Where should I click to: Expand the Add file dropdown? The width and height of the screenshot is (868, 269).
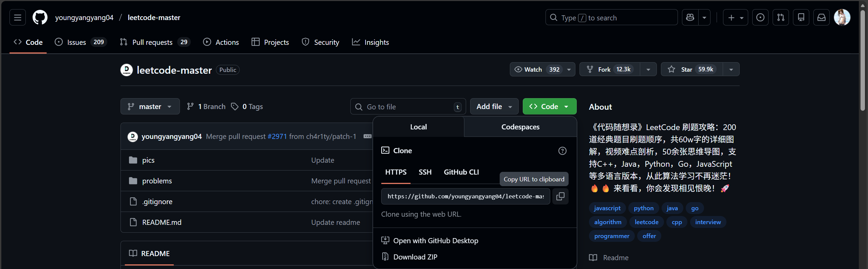(494, 107)
